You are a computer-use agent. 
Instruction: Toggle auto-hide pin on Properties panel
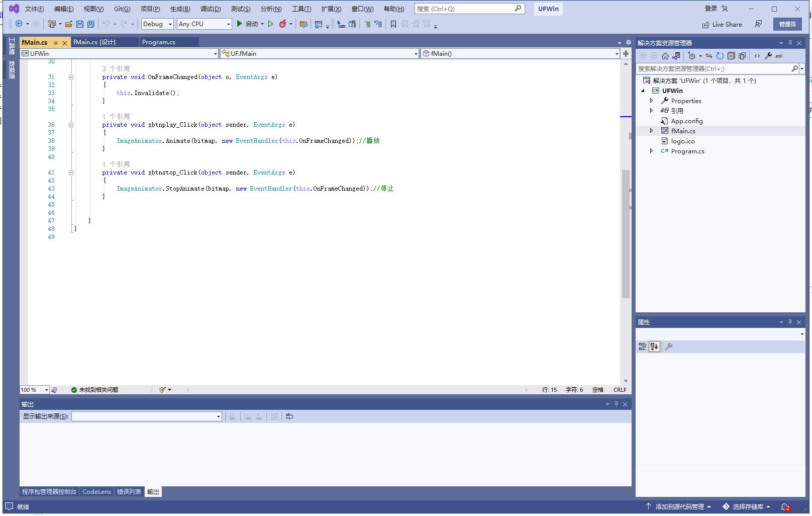click(790, 322)
